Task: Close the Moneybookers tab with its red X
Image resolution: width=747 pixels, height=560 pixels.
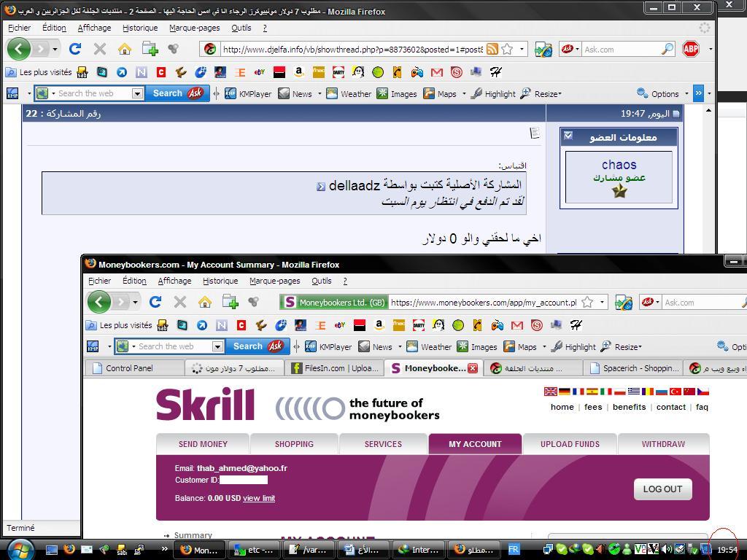Action: [x=473, y=368]
